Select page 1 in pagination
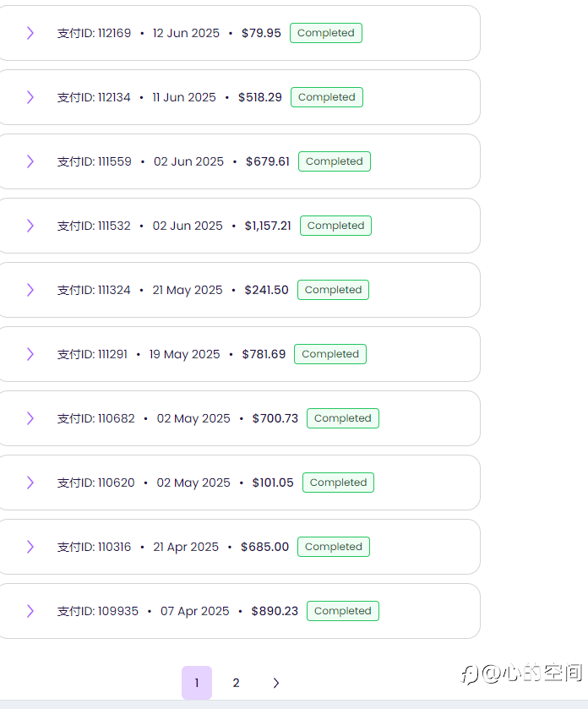588x709 pixels. click(x=197, y=683)
